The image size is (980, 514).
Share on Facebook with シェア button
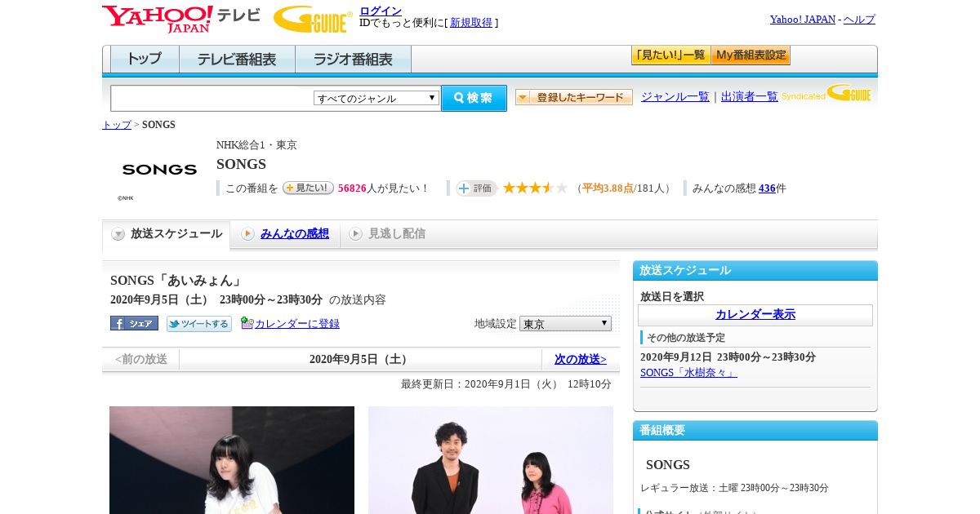(x=134, y=323)
